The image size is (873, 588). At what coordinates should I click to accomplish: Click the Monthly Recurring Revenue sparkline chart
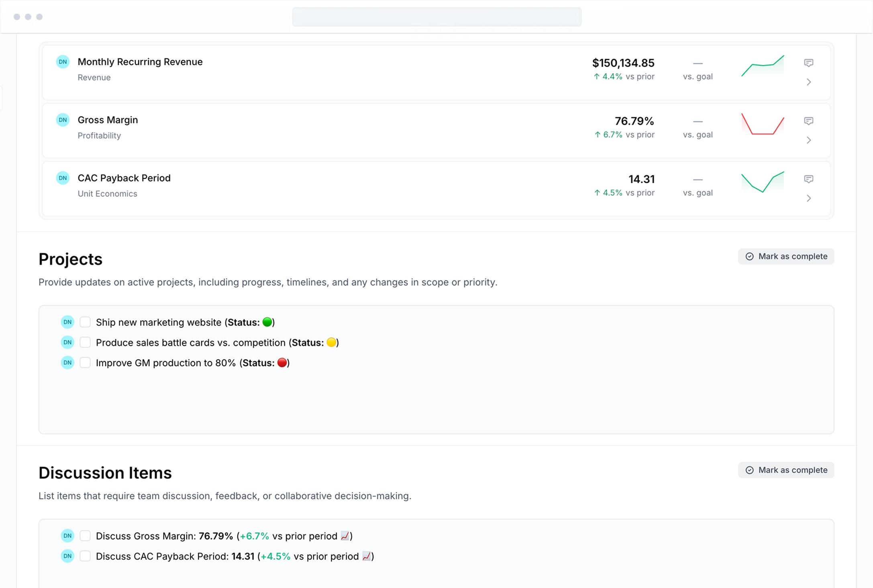(x=762, y=66)
